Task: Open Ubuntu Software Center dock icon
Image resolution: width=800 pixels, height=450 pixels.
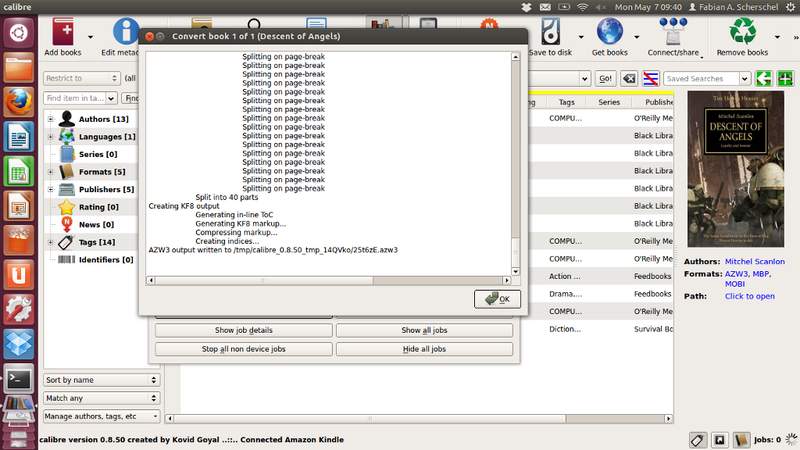Action: click(19, 240)
